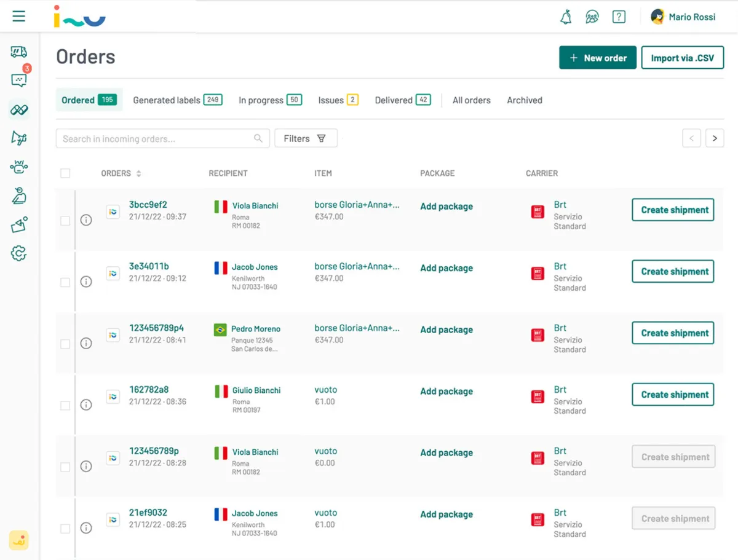Click the Brt carrier logo for 3bcc9ef2
Screen dimensions: 738x560
[538, 211]
